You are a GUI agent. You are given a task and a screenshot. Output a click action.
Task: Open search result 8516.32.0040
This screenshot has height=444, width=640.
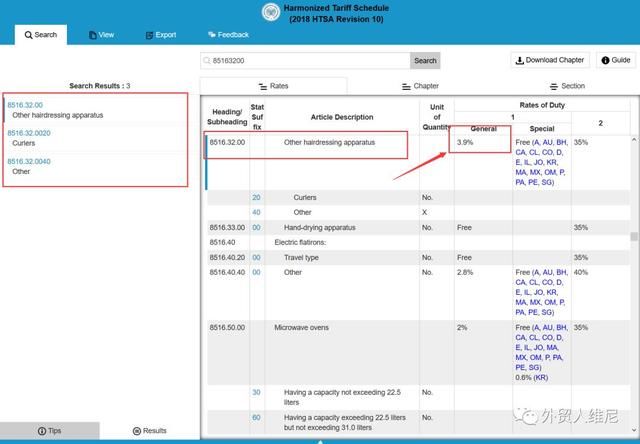pyautogui.click(x=29, y=162)
